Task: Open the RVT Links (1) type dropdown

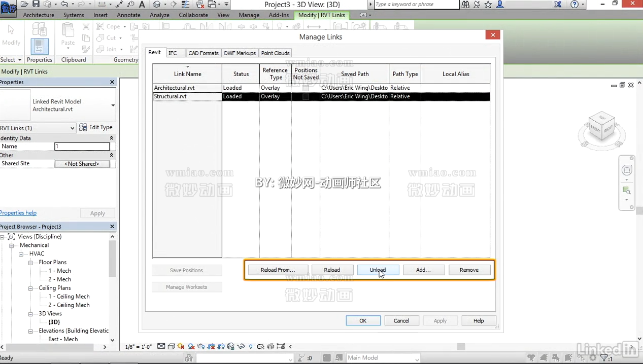Action: point(72,128)
